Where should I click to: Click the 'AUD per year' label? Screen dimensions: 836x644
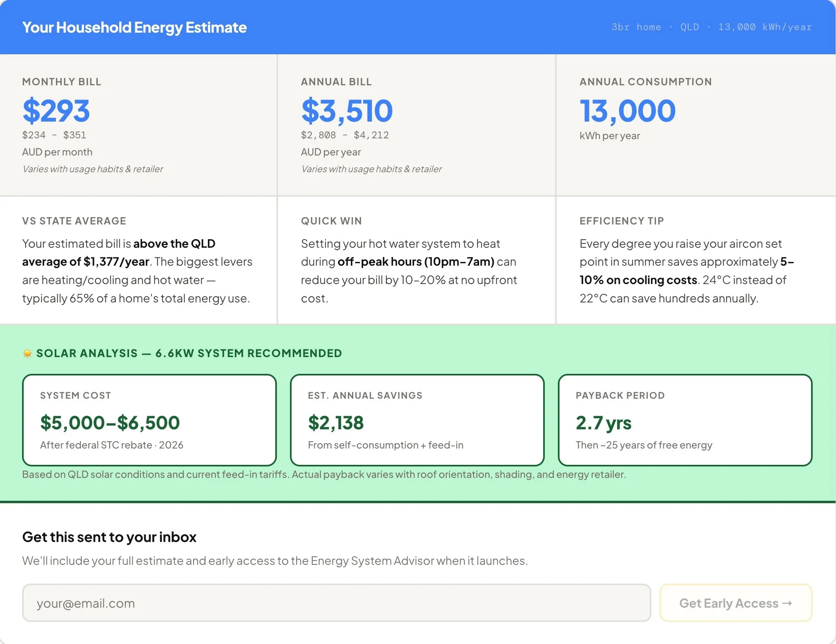pos(331,152)
